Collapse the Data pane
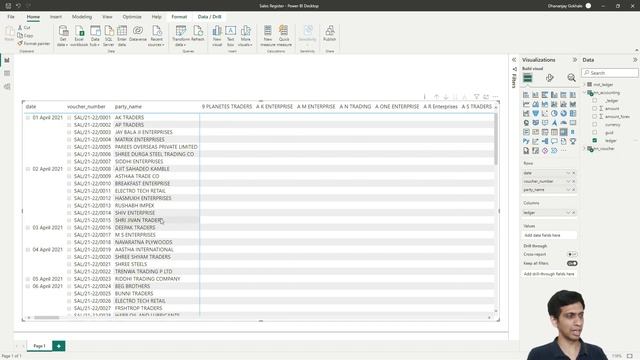Image resolution: width=640 pixels, height=360 pixels. pos(635,60)
